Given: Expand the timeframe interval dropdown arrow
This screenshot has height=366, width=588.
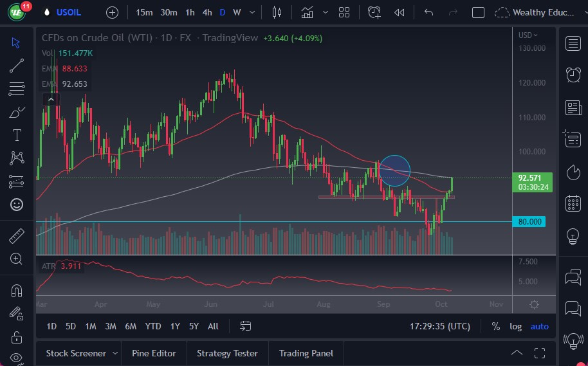Looking at the screenshot, I should point(252,12).
